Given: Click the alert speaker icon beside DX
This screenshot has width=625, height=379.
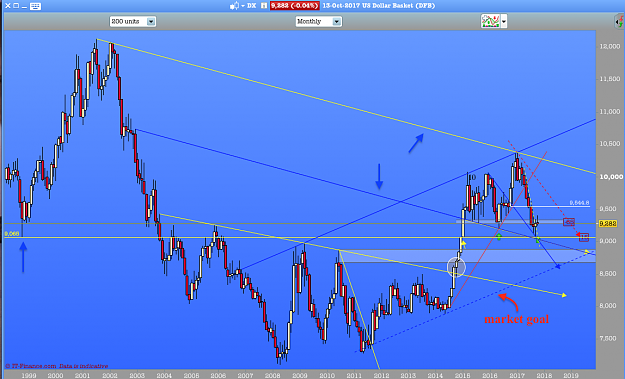Looking at the screenshot, I should pyautogui.click(x=234, y=6).
